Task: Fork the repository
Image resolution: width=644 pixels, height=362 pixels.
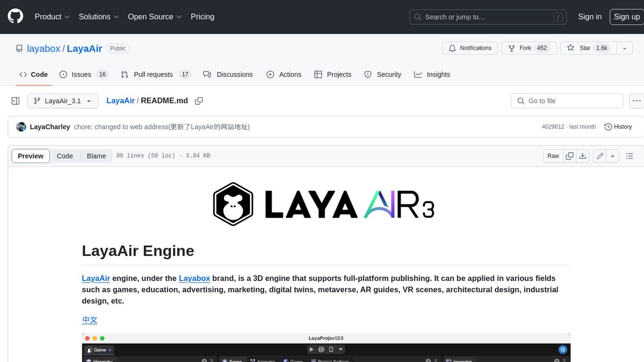Action: coord(528,48)
